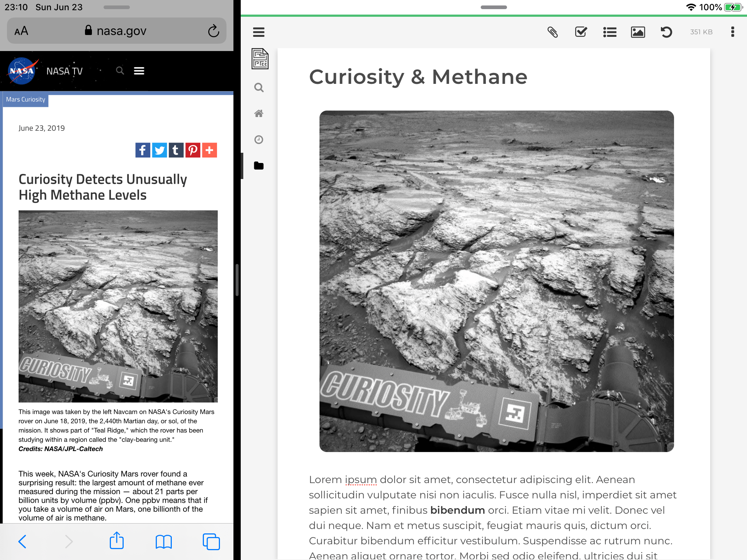Share article on Twitter
The width and height of the screenshot is (747, 560).
point(159,150)
